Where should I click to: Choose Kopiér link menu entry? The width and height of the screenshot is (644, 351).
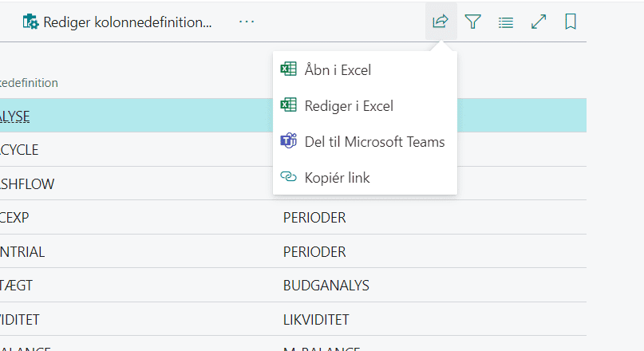click(x=337, y=178)
